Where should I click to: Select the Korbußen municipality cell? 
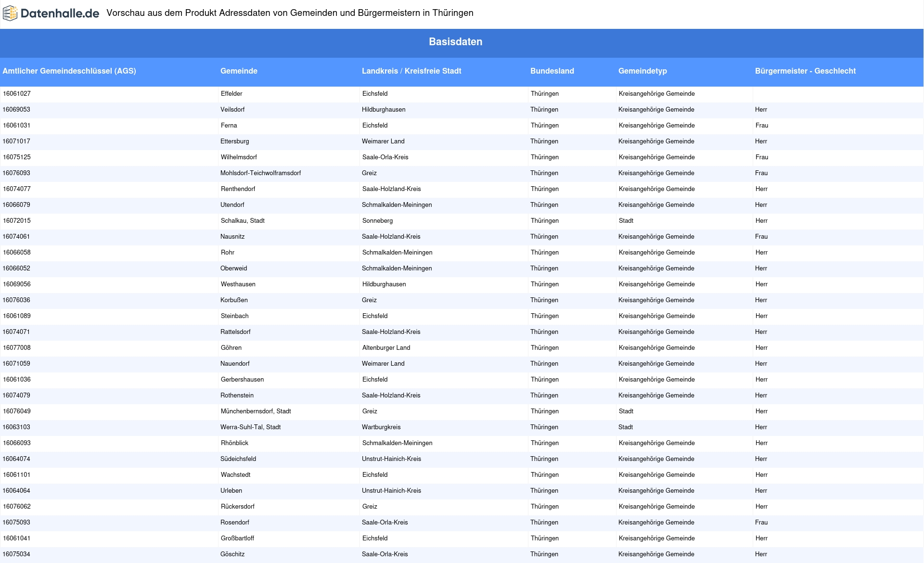234,300
